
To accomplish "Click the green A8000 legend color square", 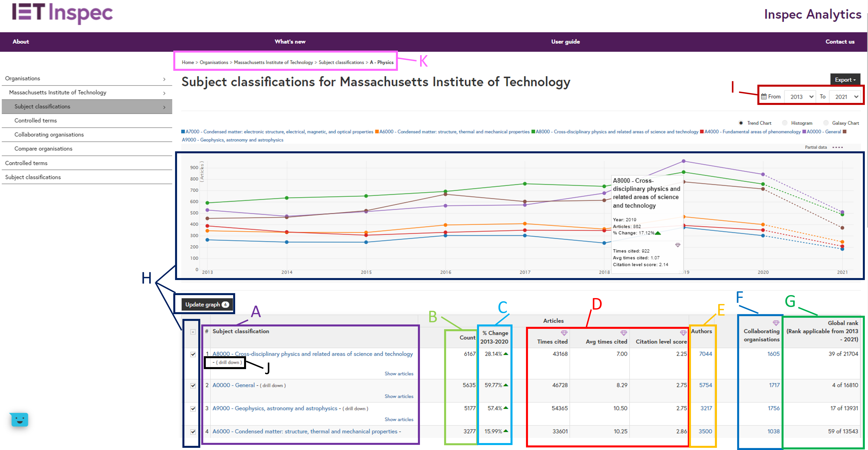I will [x=533, y=132].
